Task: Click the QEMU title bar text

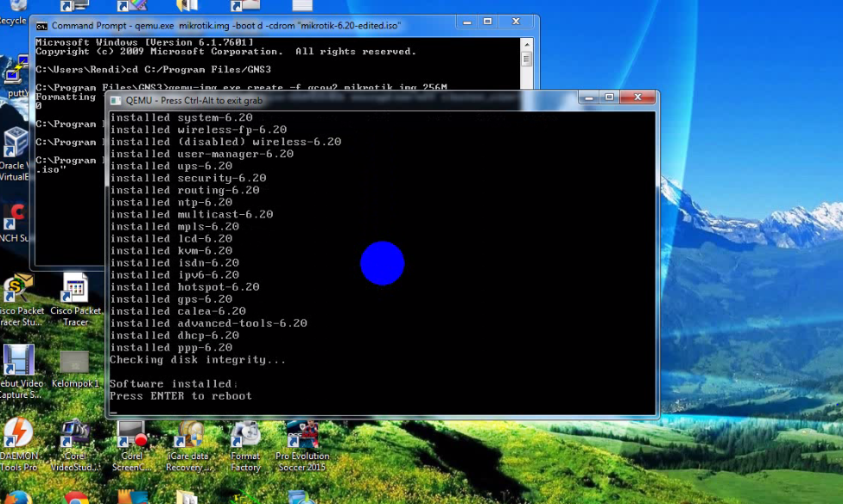Action: tap(194, 100)
